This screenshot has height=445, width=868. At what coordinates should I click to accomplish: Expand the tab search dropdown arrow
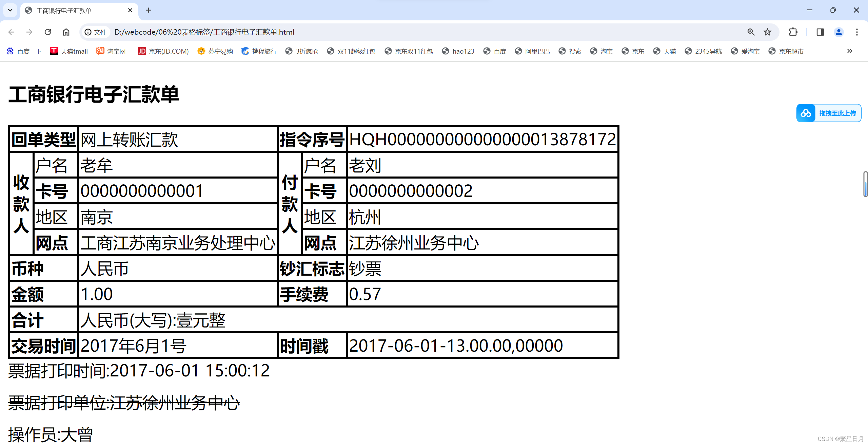pos(10,10)
